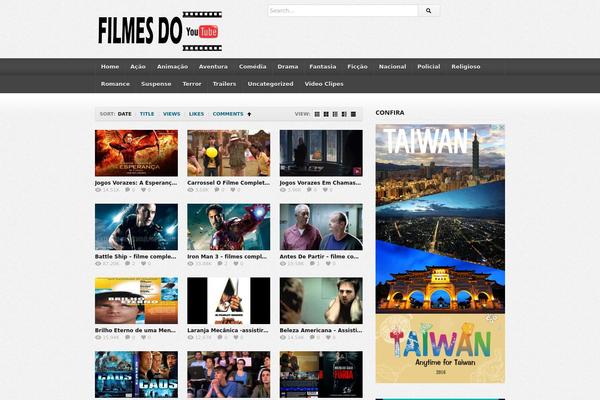Viewport: 600px width, 400px height.
Task: Open the Religioso category
Action: click(x=466, y=67)
